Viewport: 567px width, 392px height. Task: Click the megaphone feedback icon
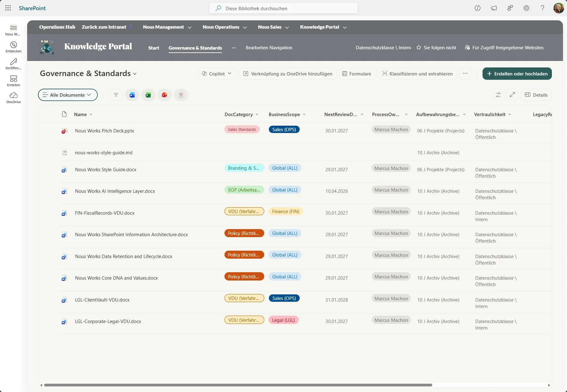coord(494,8)
